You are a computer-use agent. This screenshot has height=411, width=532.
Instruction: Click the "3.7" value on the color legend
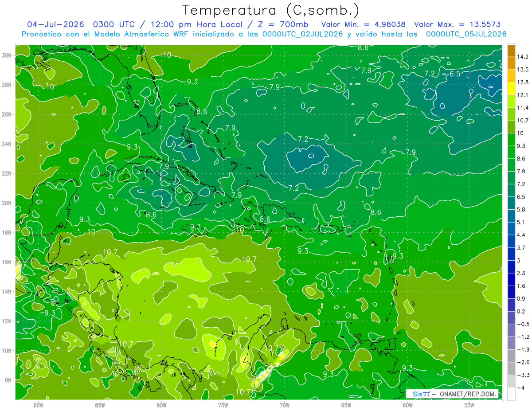(x=521, y=247)
